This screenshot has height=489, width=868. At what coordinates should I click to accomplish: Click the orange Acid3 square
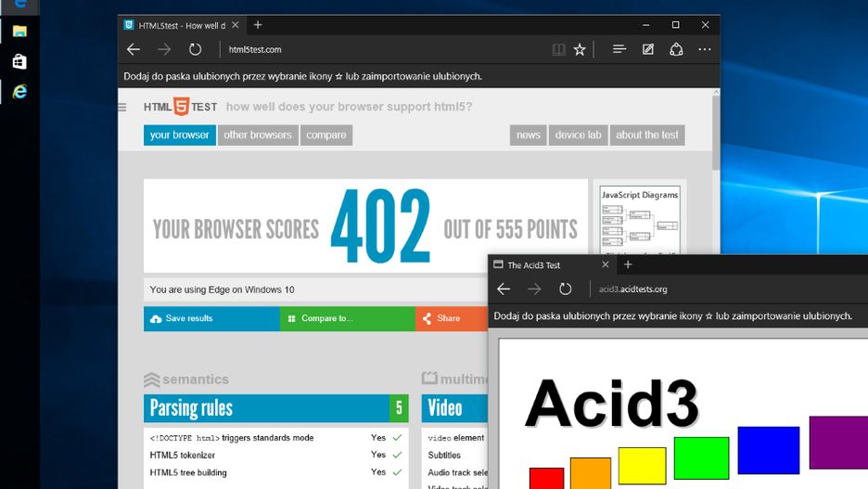(591, 473)
